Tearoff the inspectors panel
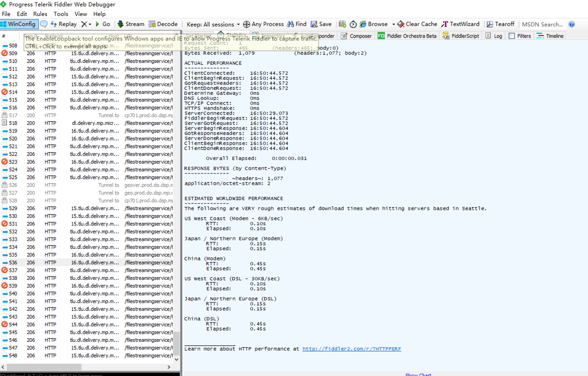 (x=501, y=24)
